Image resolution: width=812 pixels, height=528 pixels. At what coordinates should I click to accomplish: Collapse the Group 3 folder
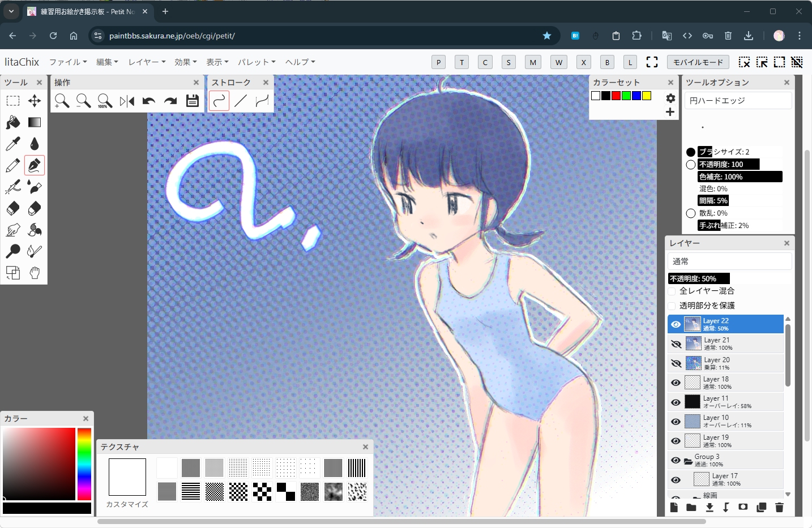[689, 461]
